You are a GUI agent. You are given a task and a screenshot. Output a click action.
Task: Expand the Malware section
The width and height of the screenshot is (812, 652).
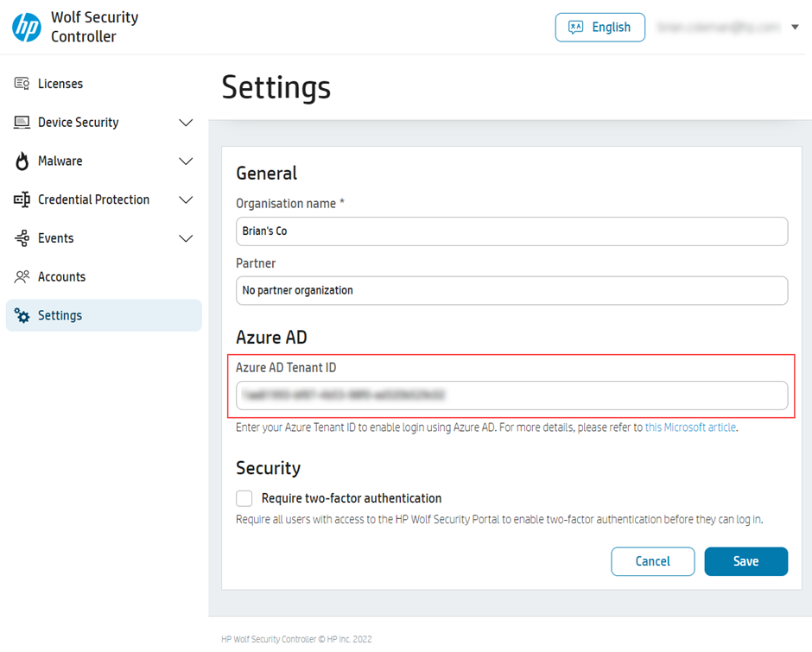(x=186, y=161)
